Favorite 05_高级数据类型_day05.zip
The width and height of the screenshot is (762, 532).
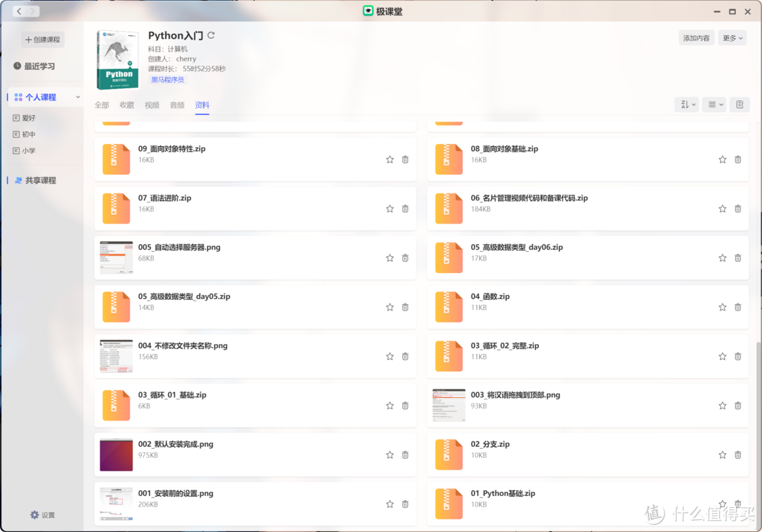(389, 307)
